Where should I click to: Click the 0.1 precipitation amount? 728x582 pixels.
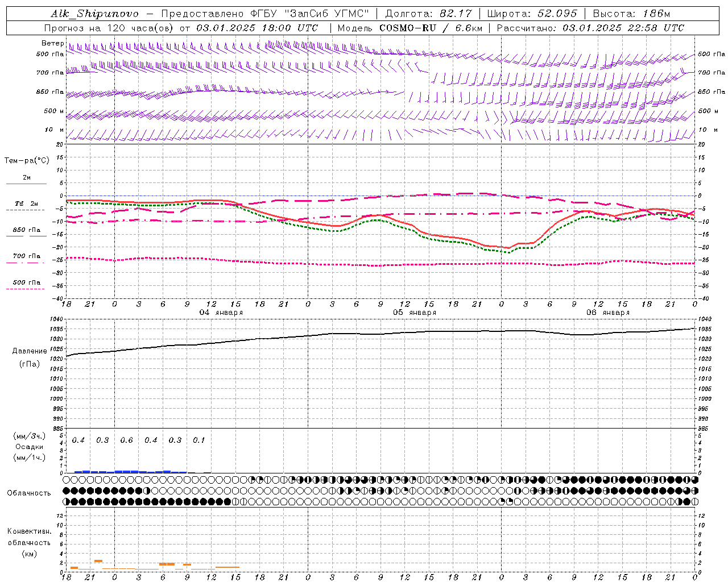pos(198,440)
